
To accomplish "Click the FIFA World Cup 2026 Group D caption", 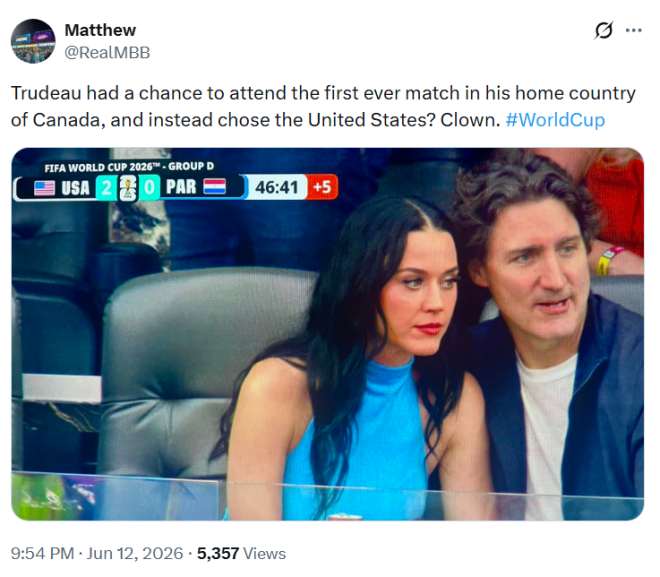I will tap(129, 167).
